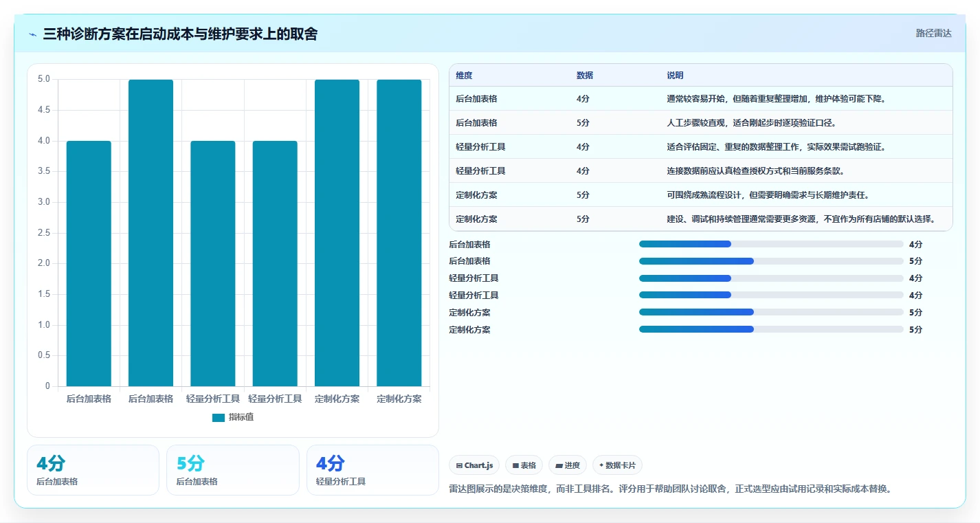Screen dimensions: 980x523
Task: Toggle the 指标值 legend color swatch
Action: 219,417
